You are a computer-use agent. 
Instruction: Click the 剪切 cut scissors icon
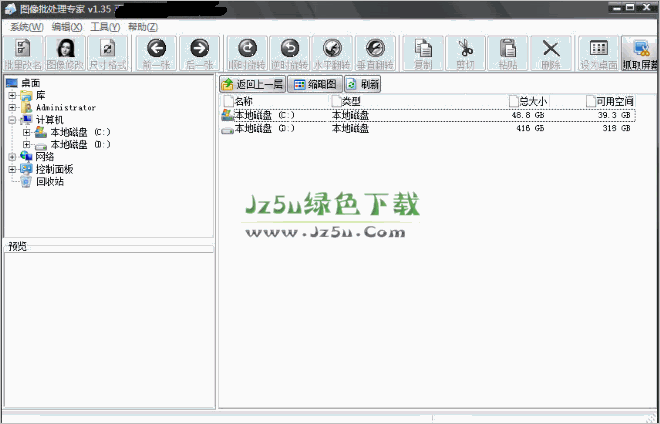(x=466, y=53)
